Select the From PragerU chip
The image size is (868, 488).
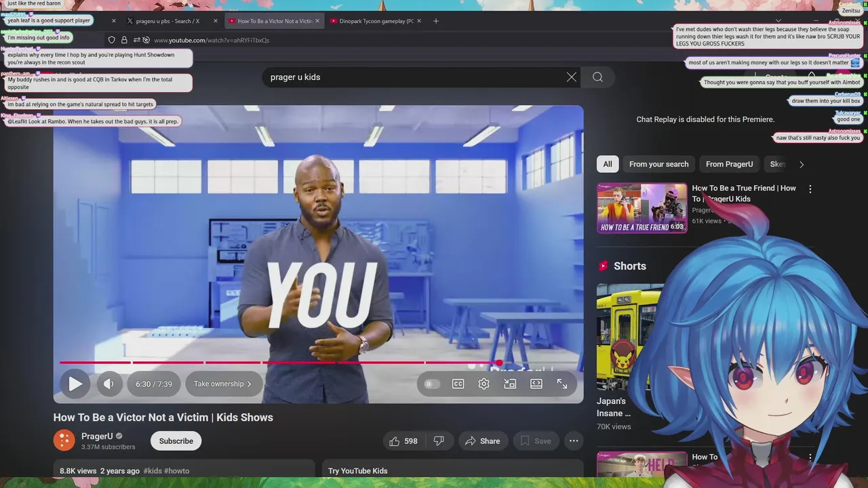730,164
